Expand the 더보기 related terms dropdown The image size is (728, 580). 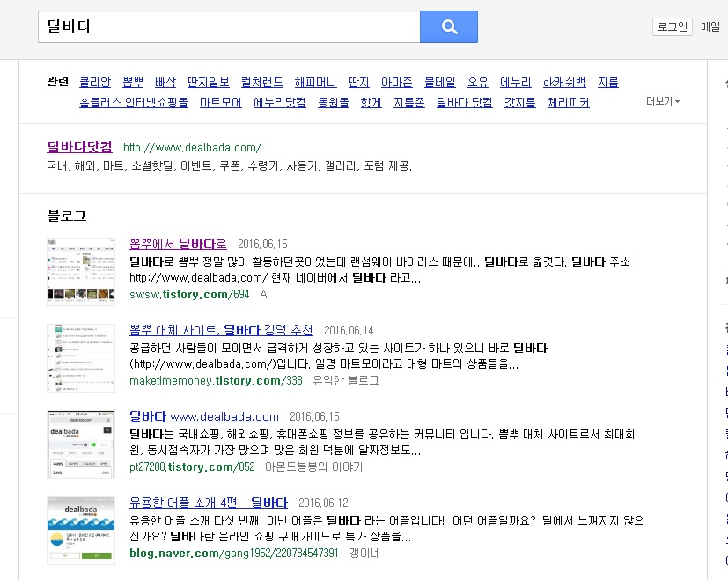click(662, 101)
